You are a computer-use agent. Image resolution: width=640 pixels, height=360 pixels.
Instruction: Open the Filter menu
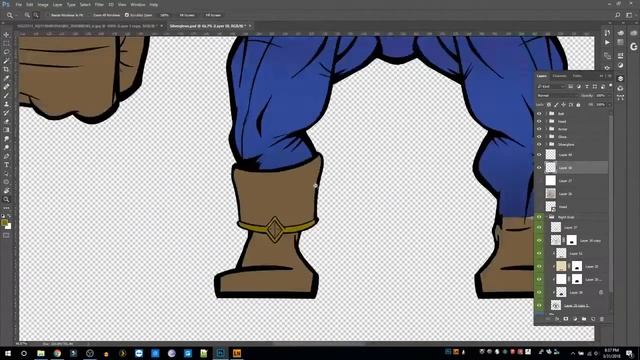pyautogui.click(x=99, y=4)
